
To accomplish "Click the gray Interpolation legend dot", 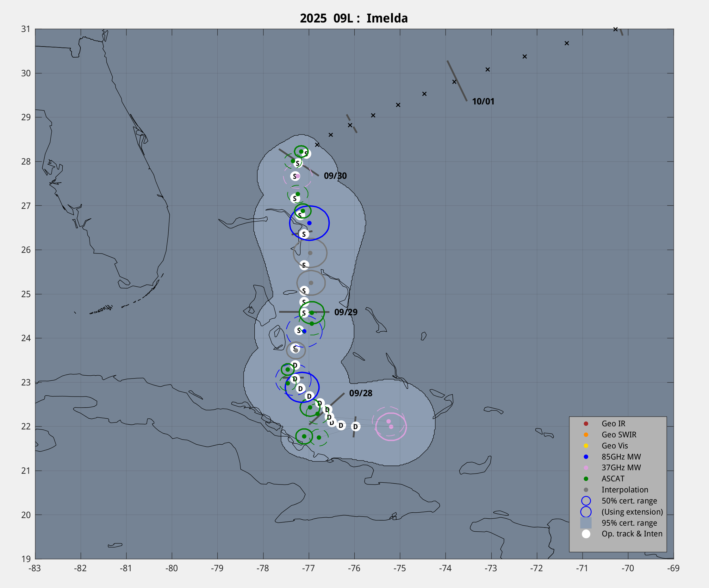I will pos(586,490).
